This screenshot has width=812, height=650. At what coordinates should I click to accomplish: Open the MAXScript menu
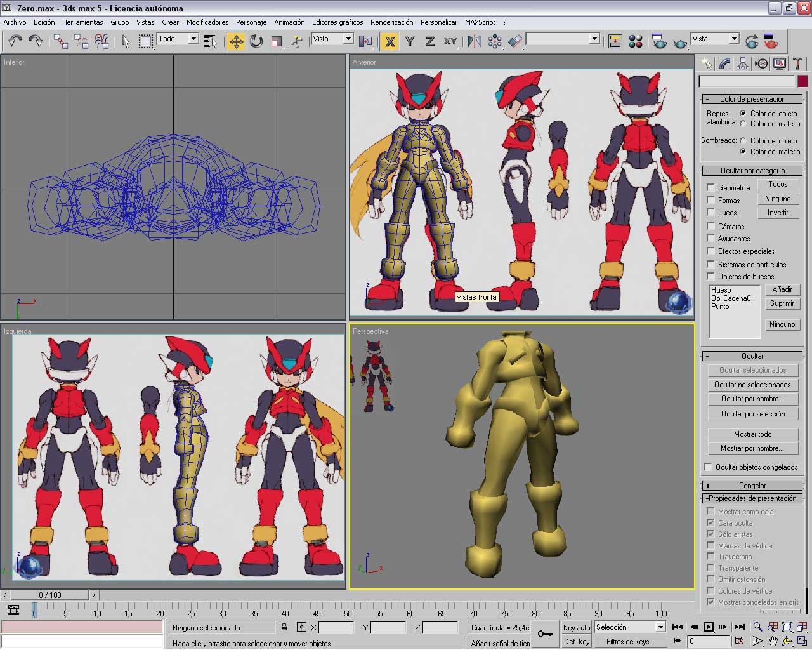pos(480,22)
